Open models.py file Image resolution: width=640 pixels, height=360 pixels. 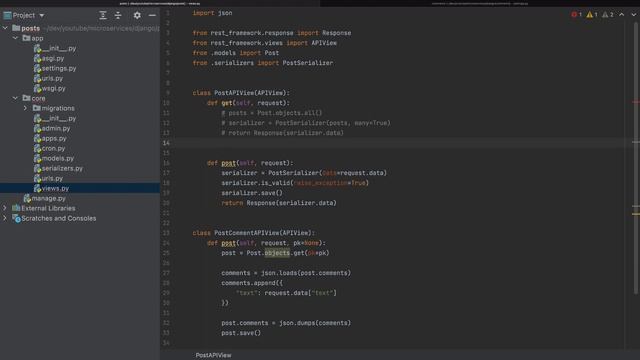coord(54,158)
